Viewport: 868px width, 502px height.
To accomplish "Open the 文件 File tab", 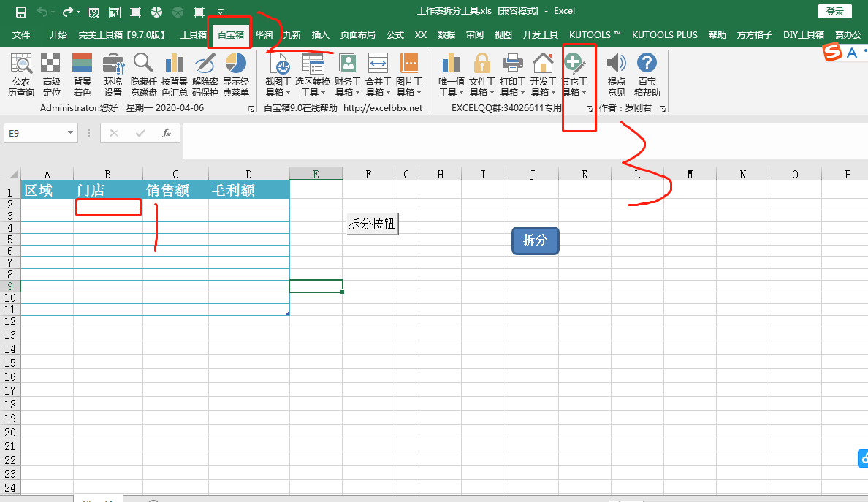I will click(x=21, y=35).
